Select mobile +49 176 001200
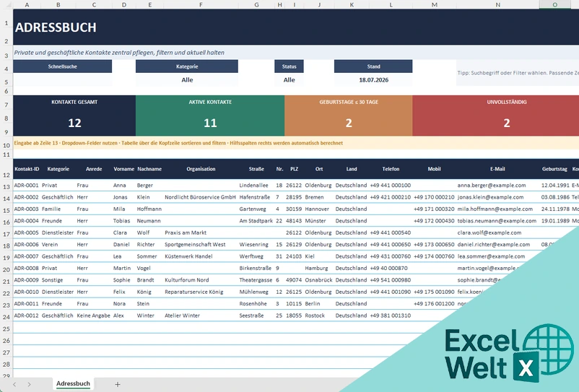The image size is (579, 392). 435,303
